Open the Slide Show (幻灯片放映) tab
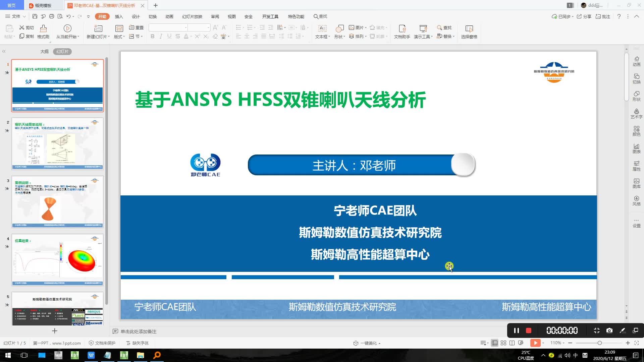This screenshot has width=644, height=362. 192,16
